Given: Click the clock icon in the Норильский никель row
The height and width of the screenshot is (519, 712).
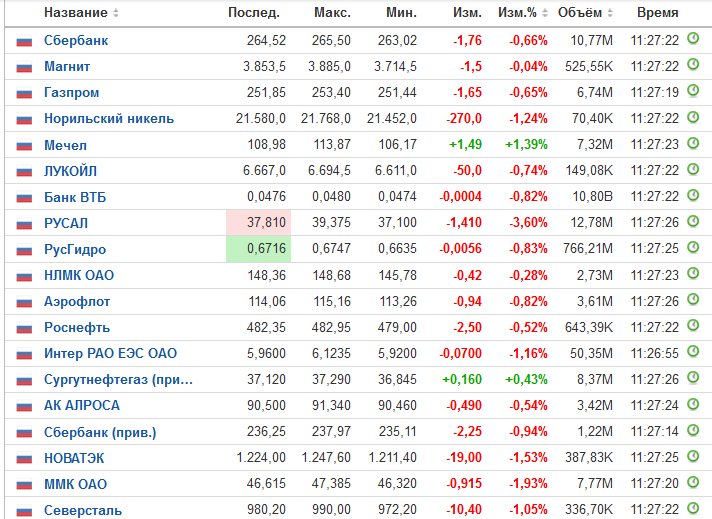Looking at the screenshot, I should tap(693, 117).
